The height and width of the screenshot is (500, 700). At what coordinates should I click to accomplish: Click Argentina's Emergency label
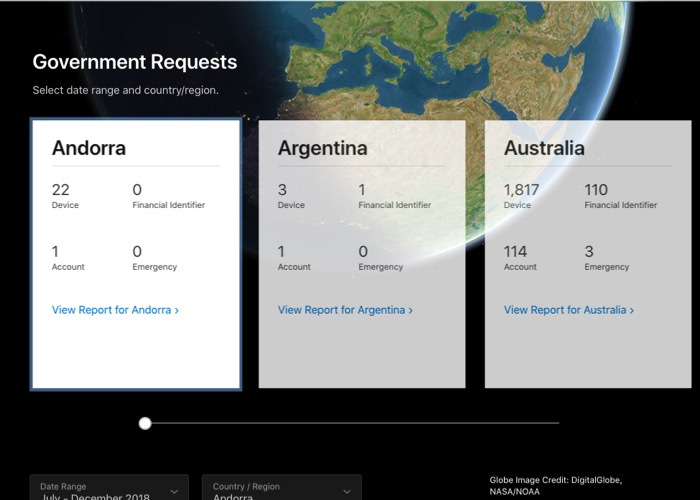[381, 267]
